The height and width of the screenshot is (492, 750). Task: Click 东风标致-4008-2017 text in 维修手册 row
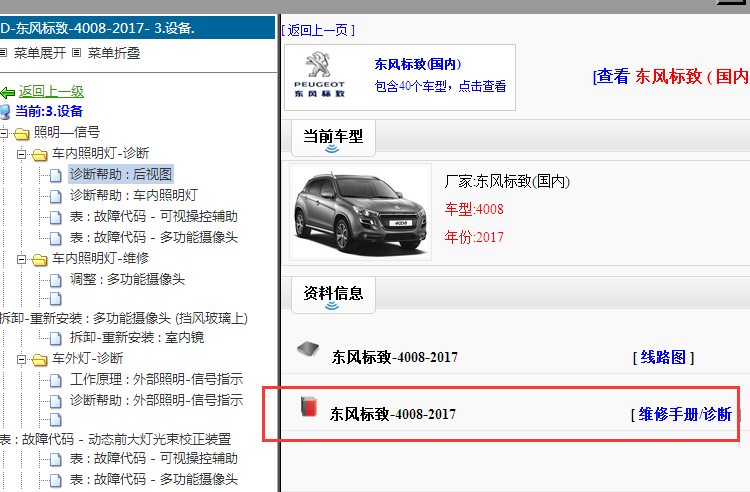click(x=393, y=414)
